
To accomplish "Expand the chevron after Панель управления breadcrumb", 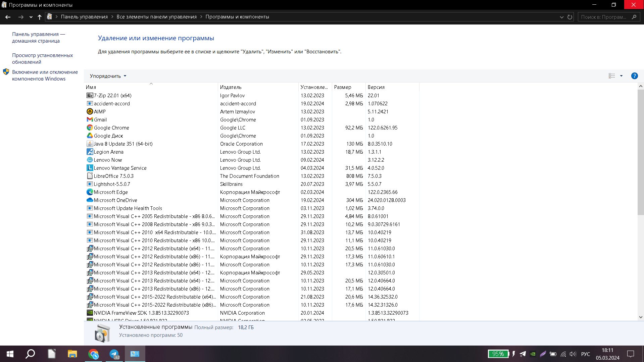I will point(112,17).
